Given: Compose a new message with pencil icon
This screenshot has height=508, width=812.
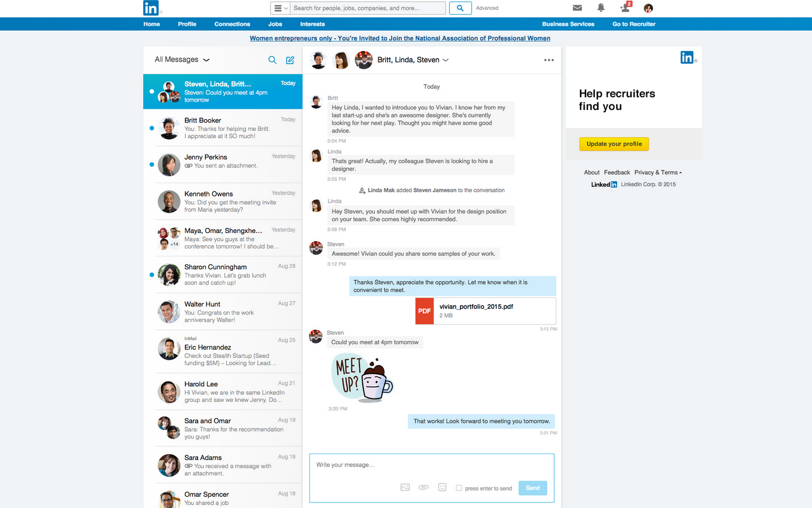Looking at the screenshot, I should tap(290, 60).
